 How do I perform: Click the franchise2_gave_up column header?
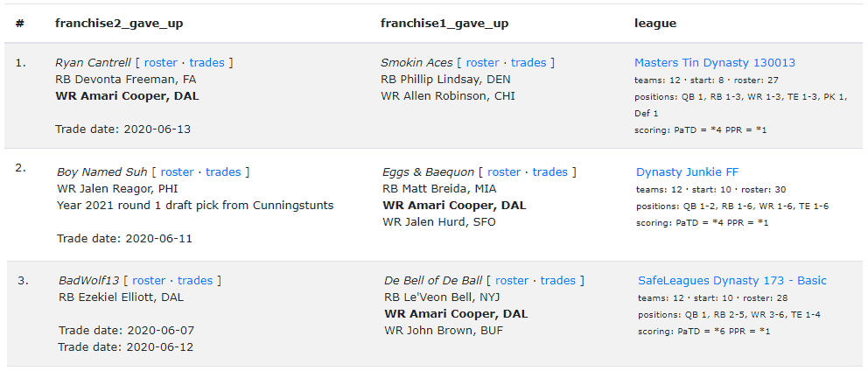point(119,24)
